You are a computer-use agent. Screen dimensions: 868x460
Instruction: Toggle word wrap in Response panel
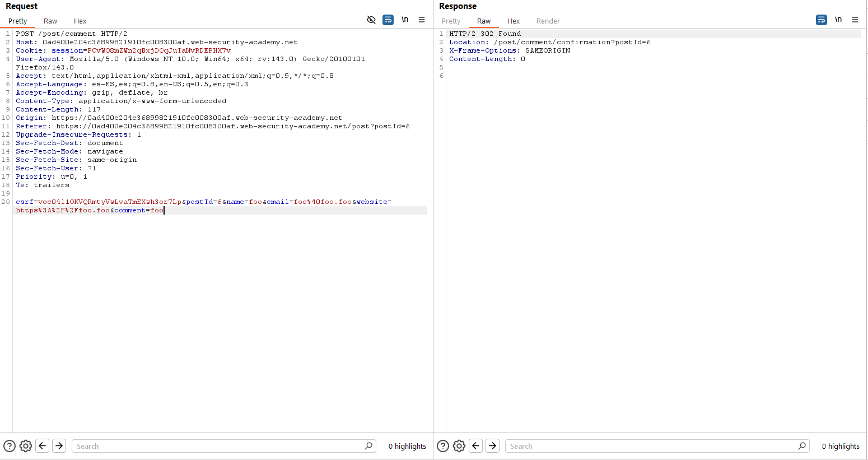(x=822, y=20)
